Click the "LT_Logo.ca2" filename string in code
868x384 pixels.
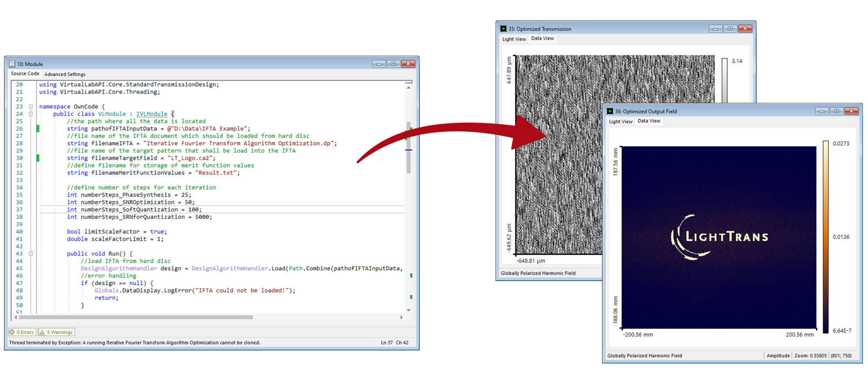(190, 158)
